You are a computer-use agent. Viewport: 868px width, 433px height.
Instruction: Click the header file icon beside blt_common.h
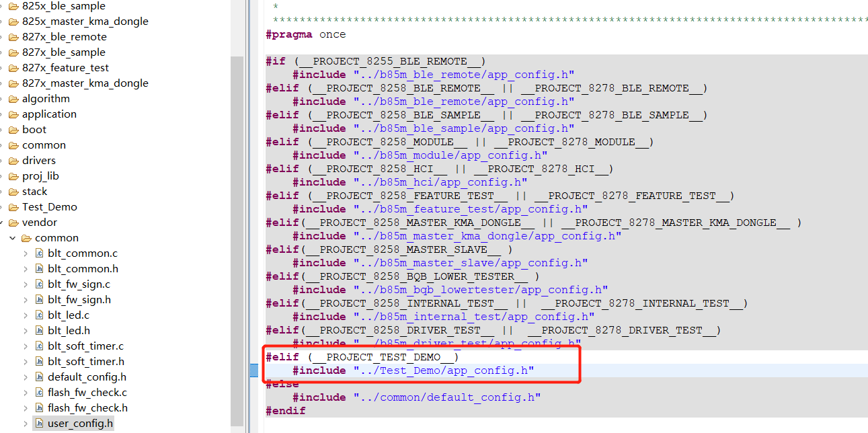pyautogui.click(x=39, y=268)
